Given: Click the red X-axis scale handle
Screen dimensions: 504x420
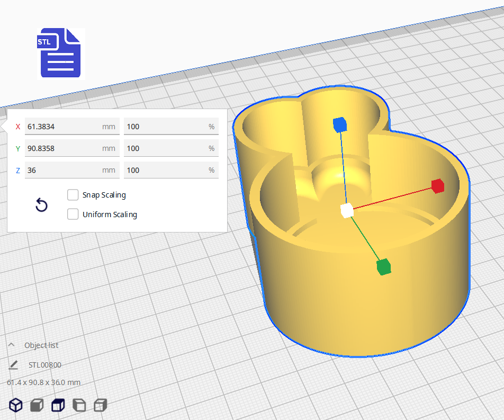Looking at the screenshot, I should tap(437, 186).
